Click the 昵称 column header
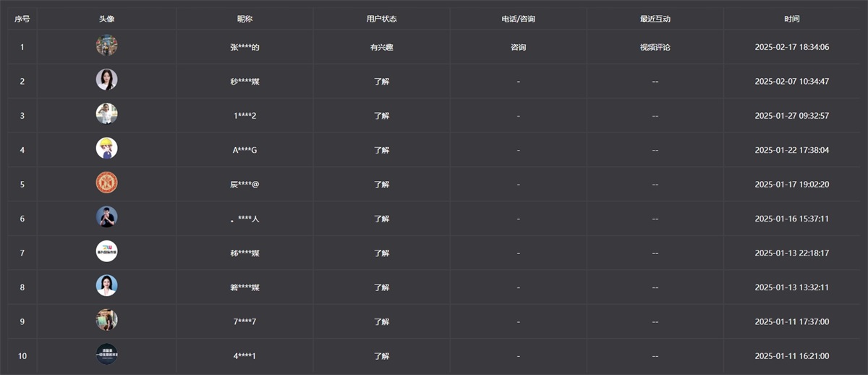 click(x=244, y=19)
